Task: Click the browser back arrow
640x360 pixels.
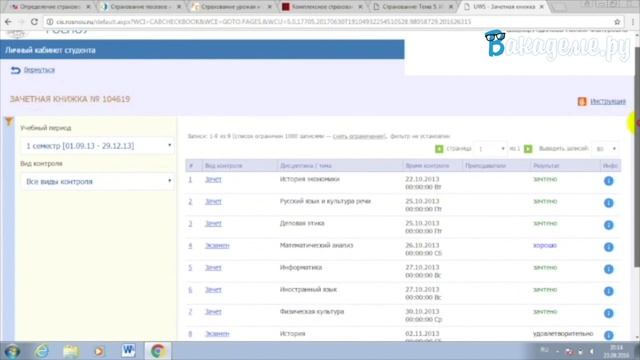Action: pyautogui.click(x=8, y=22)
